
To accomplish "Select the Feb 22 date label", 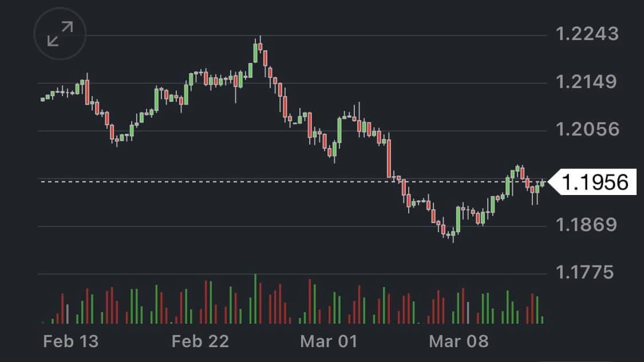I will [x=200, y=342].
